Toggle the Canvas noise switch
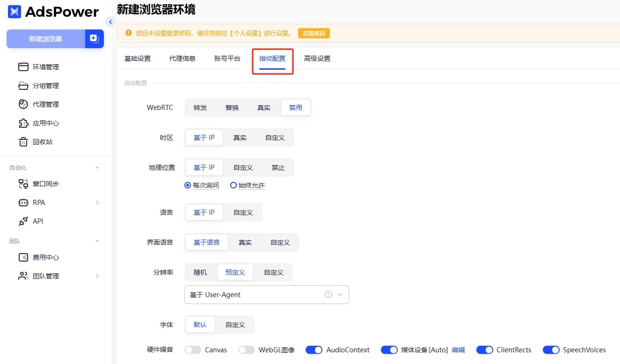Viewport: 620px width, 364px height. tap(193, 350)
